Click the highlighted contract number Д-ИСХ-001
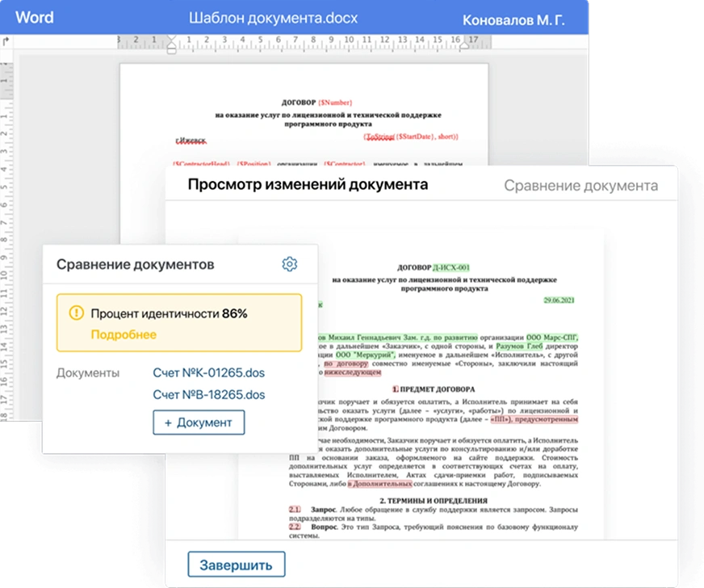Image resolution: width=704 pixels, height=588 pixels. pyautogui.click(x=450, y=267)
